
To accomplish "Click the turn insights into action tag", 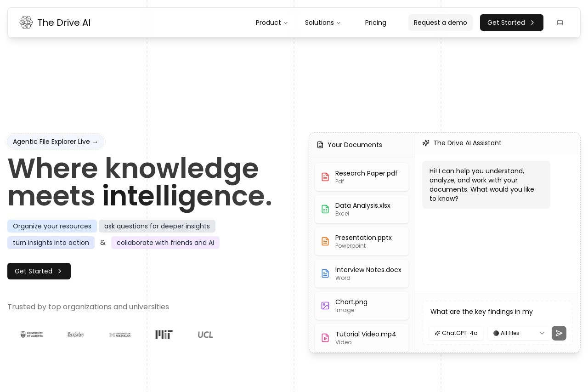I will coord(51,243).
